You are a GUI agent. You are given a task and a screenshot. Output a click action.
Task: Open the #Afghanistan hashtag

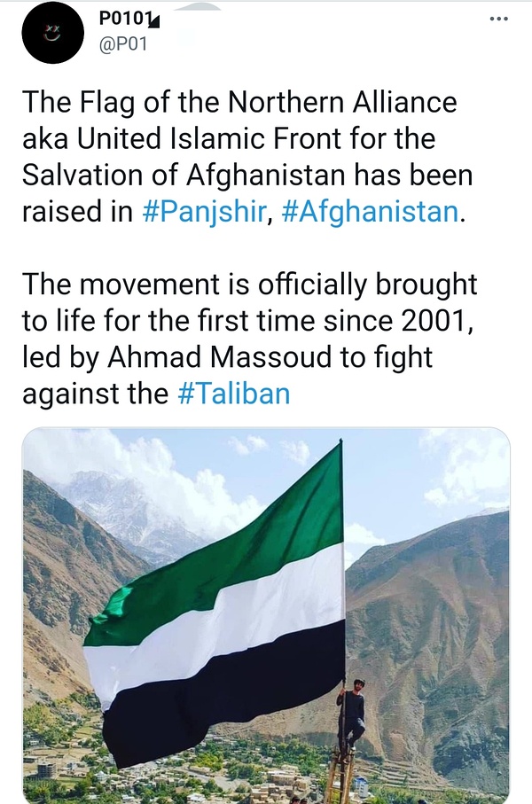(369, 214)
